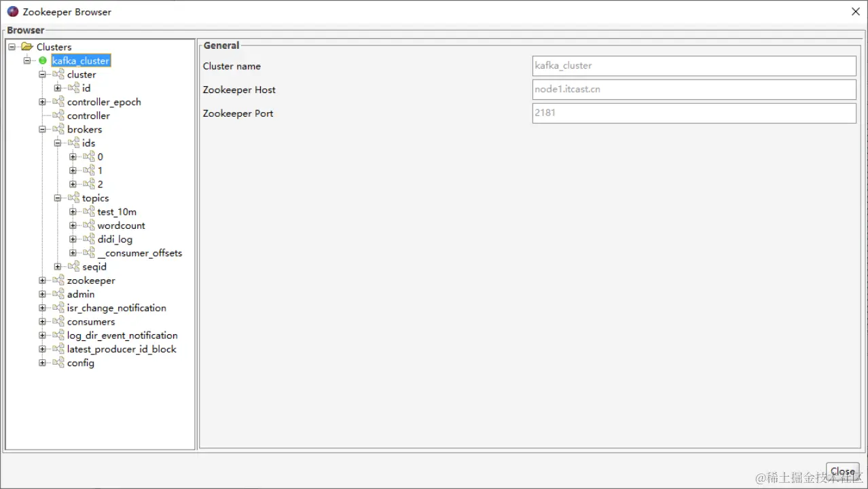Click the node icon next to brokers
868x489 pixels.
click(x=58, y=129)
